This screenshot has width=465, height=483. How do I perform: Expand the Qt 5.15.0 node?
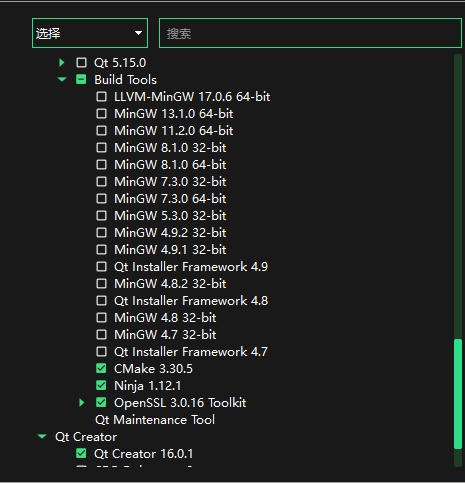click(x=62, y=62)
